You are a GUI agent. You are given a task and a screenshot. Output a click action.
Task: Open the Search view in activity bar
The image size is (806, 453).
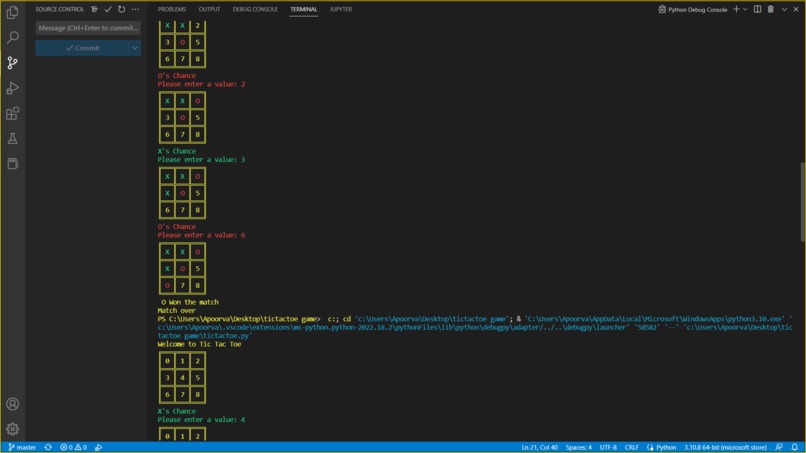pyautogui.click(x=12, y=38)
